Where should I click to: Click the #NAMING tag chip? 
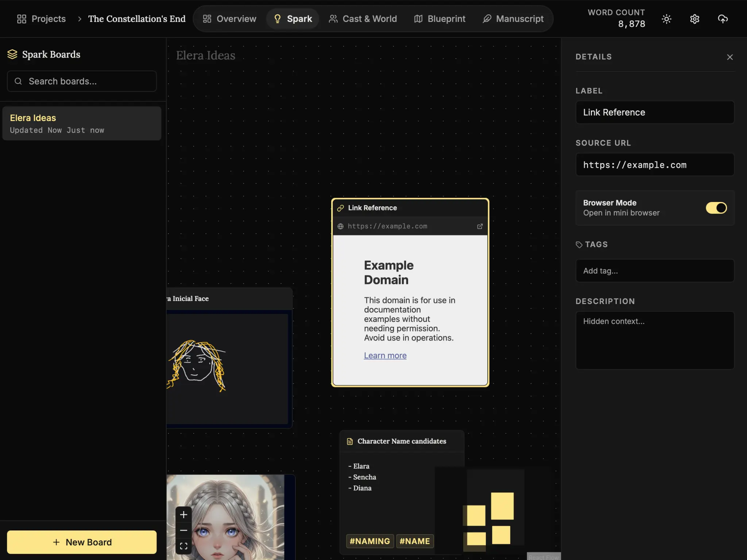(369, 541)
